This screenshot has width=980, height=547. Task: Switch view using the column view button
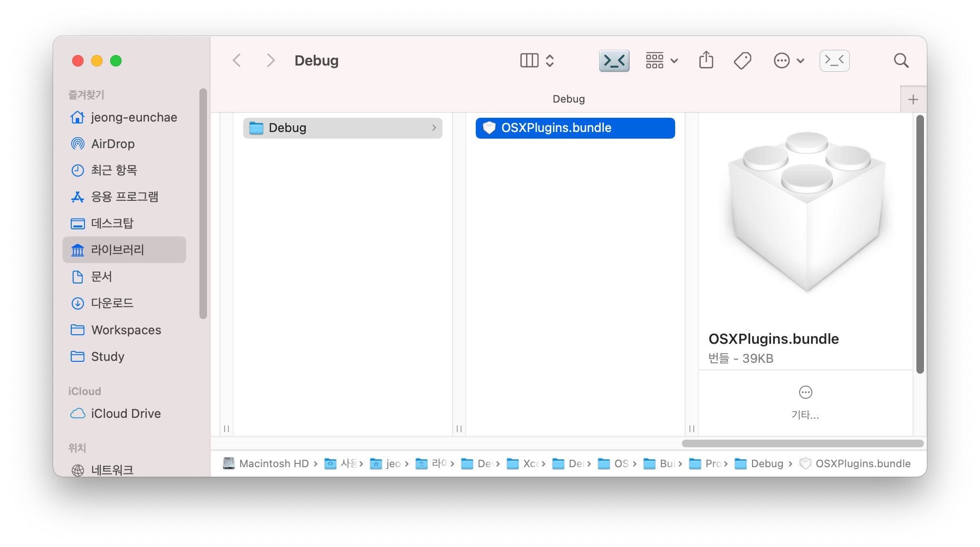pos(529,60)
